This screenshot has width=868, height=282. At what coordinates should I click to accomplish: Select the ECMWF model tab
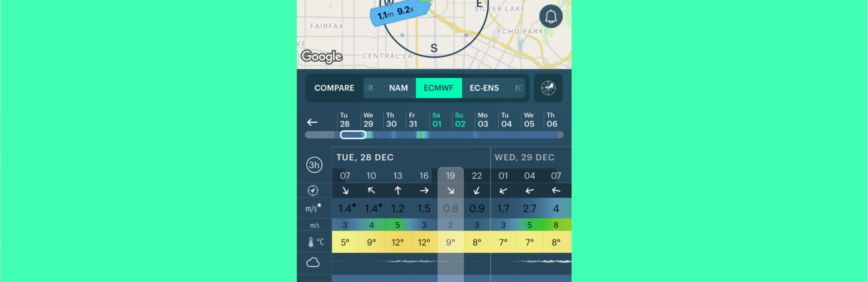pos(438,88)
